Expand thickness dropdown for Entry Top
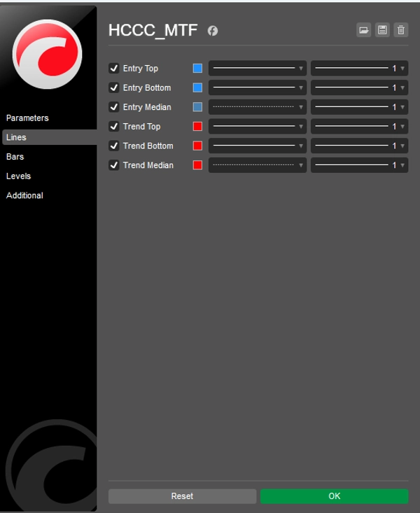420x513 pixels. click(359, 68)
